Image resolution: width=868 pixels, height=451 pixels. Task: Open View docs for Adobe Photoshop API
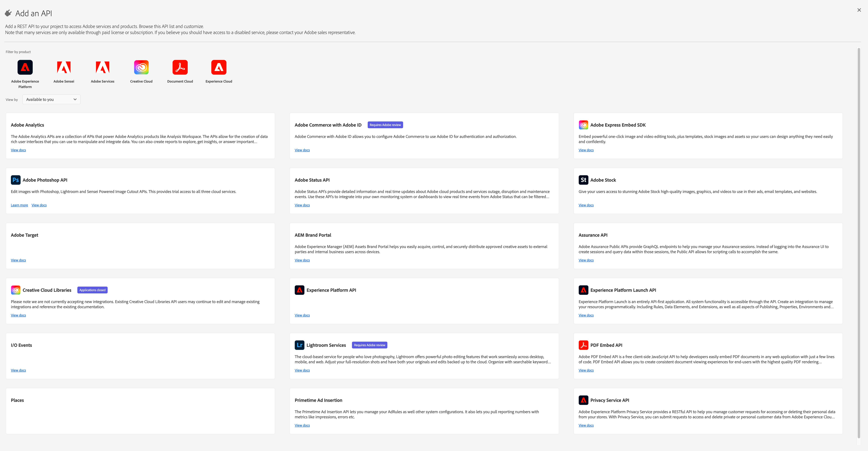coord(39,205)
